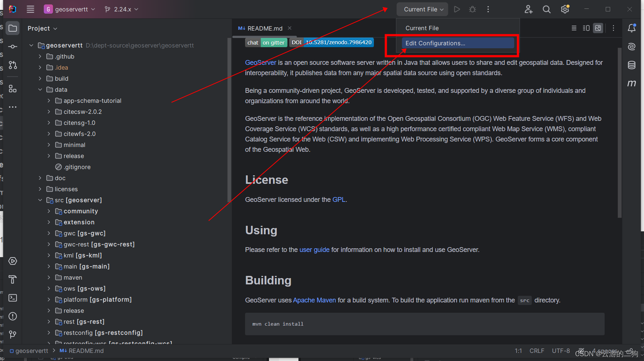Open the Project tool window icon
The width and height of the screenshot is (644, 361).
pyautogui.click(x=13, y=28)
